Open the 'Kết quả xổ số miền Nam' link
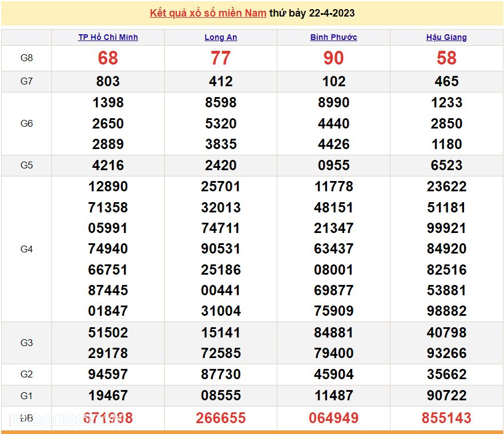Screen dimensions: 504x434 [x=208, y=13]
